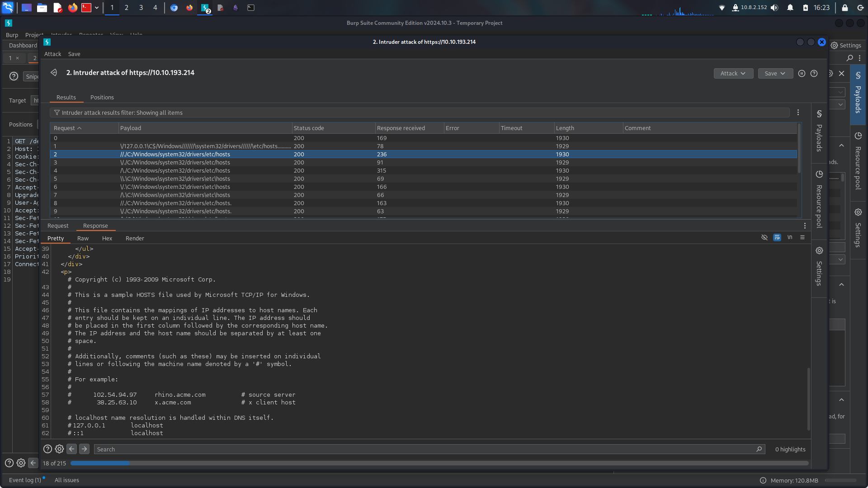Click the response viewer vertical scrollbar

(808, 399)
